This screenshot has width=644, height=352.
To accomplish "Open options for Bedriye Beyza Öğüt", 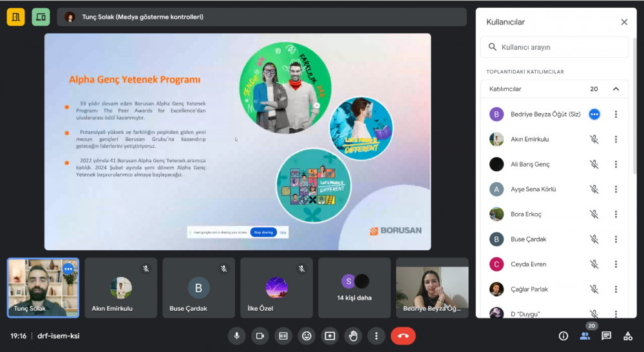I will pos(616,115).
